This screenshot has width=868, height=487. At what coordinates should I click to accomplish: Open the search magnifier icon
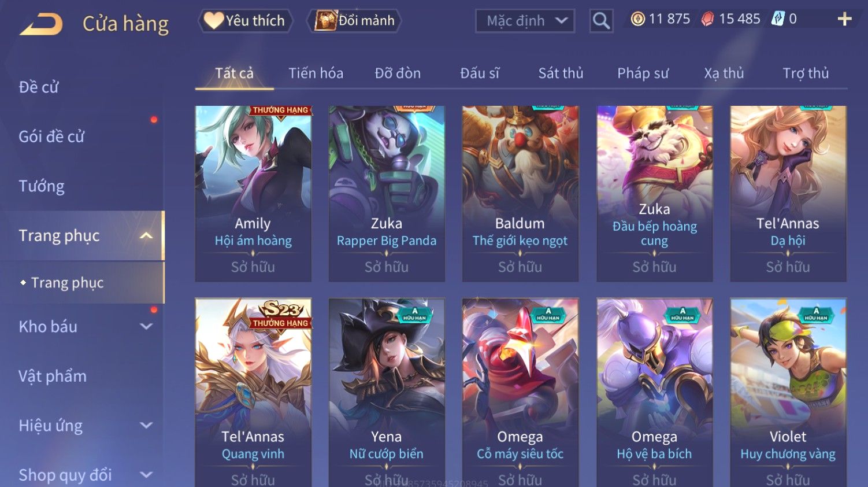pyautogui.click(x=601, y=21)
